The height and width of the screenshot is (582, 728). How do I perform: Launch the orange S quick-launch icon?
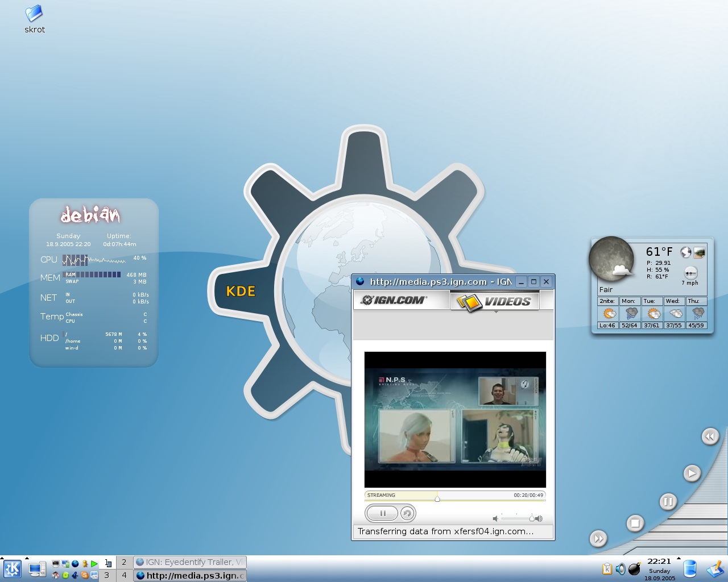point(85,575)
